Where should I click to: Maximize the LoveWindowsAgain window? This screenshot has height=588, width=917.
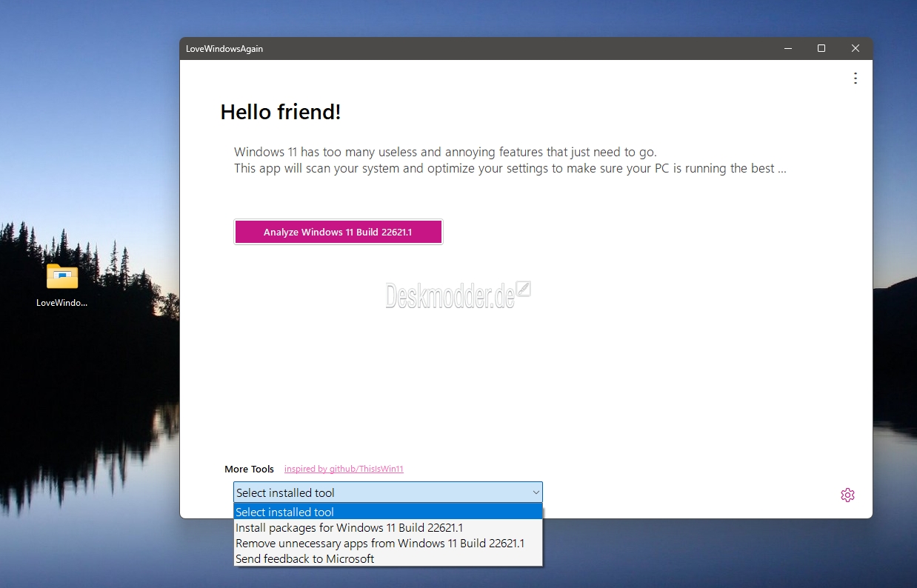click(x=821, y=49)
